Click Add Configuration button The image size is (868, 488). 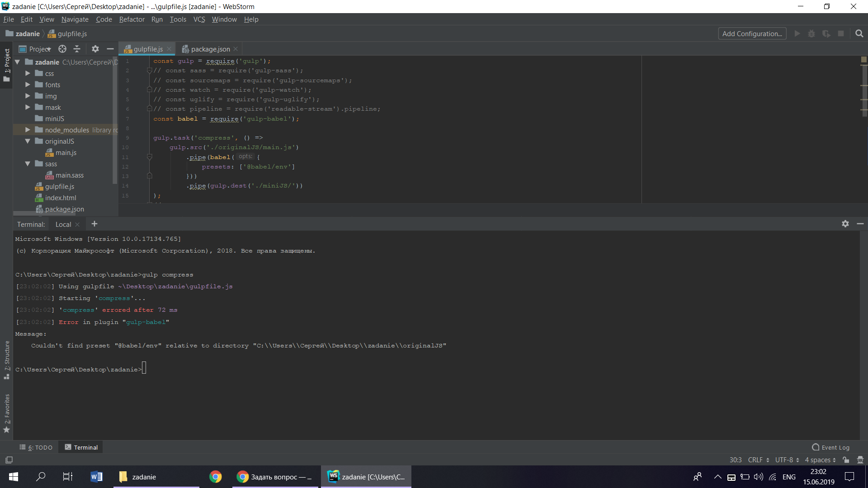(752, 34)
